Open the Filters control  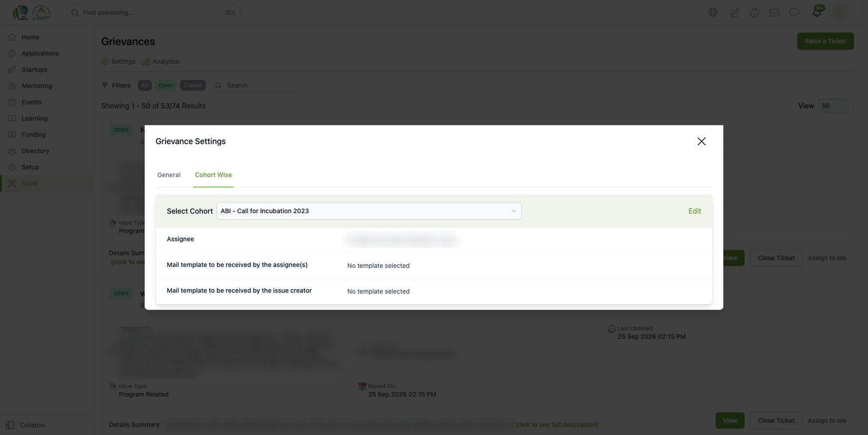[116, 85]
